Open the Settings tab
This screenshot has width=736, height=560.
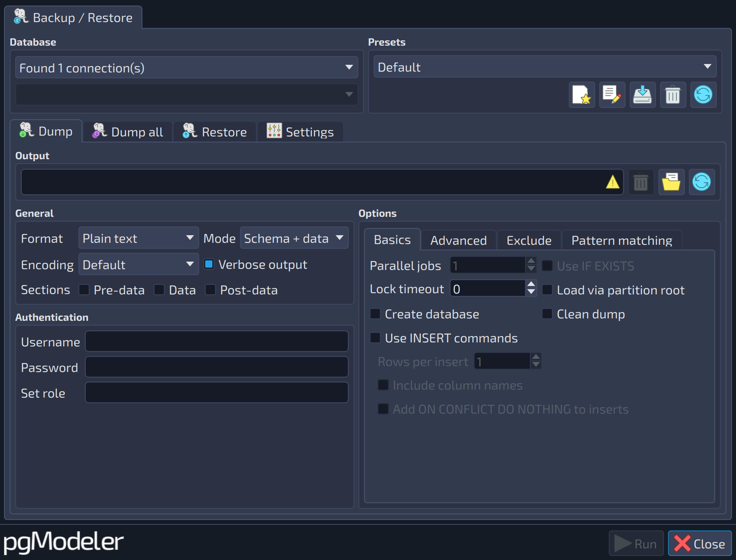tap(300, 132)
